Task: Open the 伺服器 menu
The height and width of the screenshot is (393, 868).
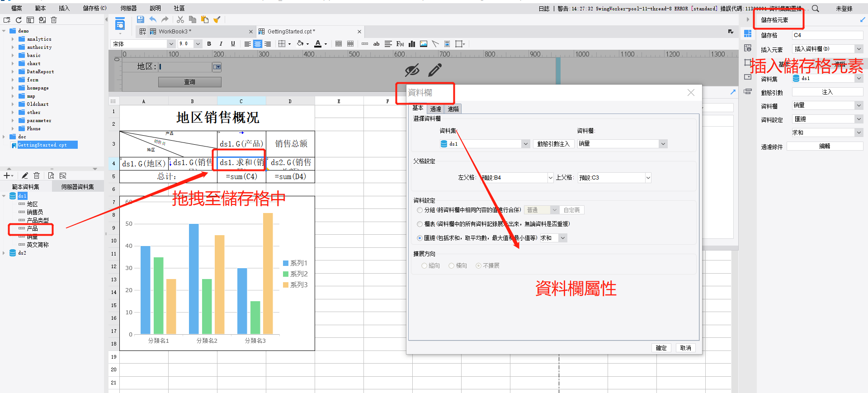Action: (128, 8)
